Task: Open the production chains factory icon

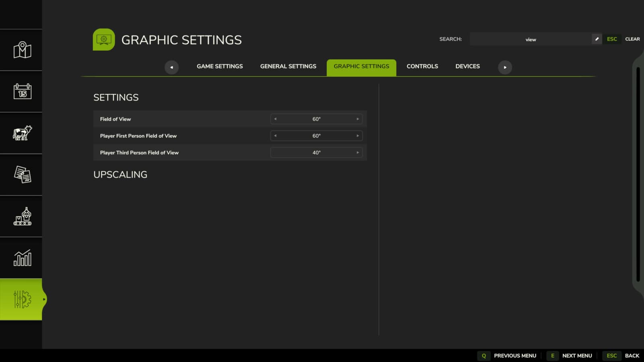Action: [x=22, y=216]
